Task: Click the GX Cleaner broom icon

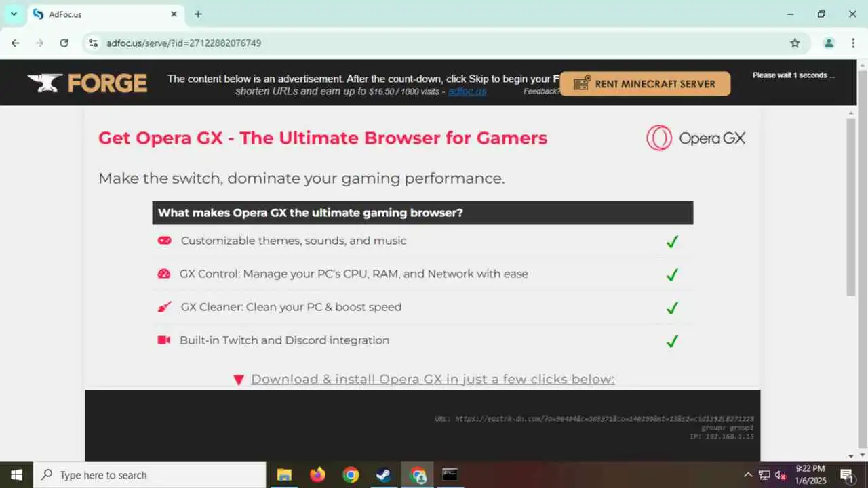Action: (x=164, y=307)
